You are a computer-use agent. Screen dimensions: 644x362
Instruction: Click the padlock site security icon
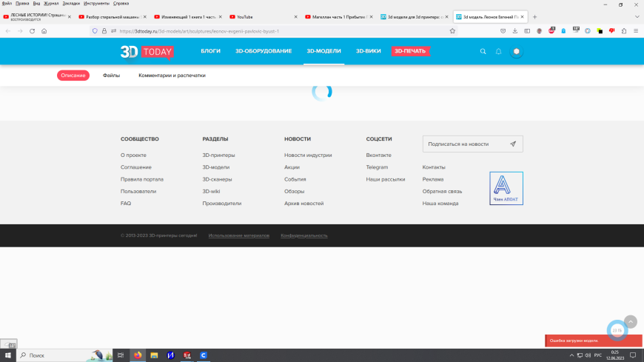tap(104, 31)
